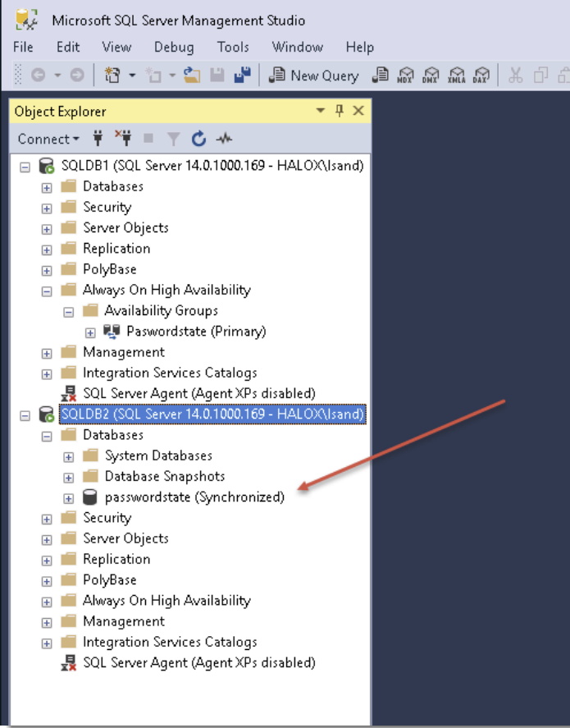The image size is (570, 728).
Task: Expand Management under SQLDB1
Action: pos(47,353)
